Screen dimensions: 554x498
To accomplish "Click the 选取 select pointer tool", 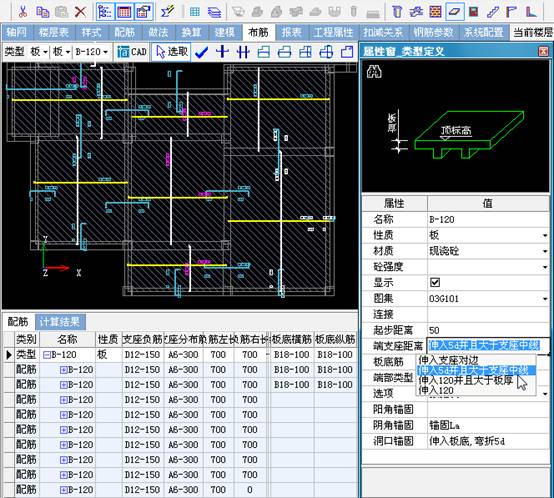I will click(x=172, y=52).
